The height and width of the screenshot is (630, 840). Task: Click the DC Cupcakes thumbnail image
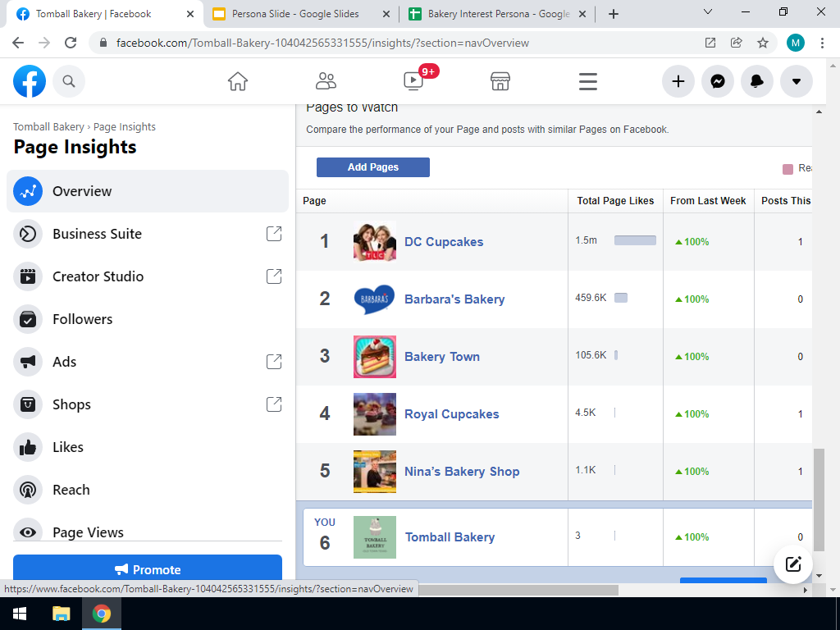(375, 242)
